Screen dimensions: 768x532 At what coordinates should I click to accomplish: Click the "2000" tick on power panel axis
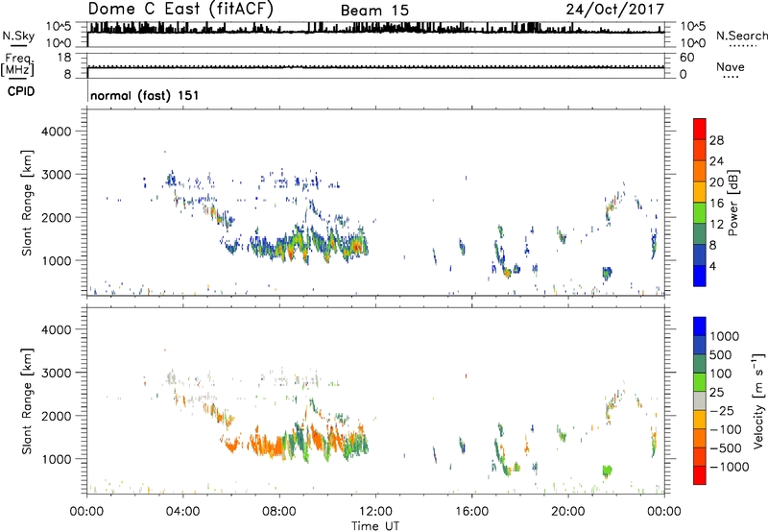point(57,217)
